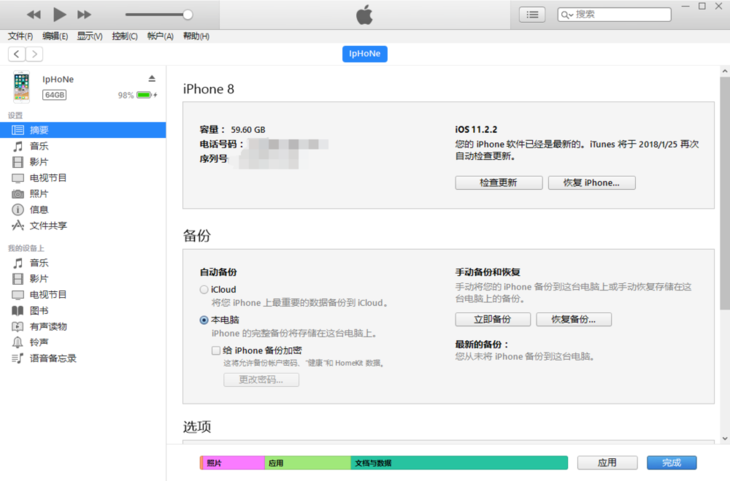Enable 给 iPhone 备份加密 checkbox

click(216, 351)
